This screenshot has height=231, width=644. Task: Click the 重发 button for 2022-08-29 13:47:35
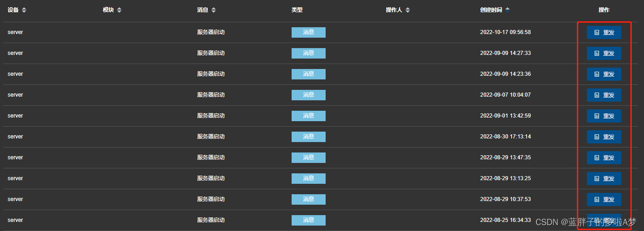click(604, 158)
